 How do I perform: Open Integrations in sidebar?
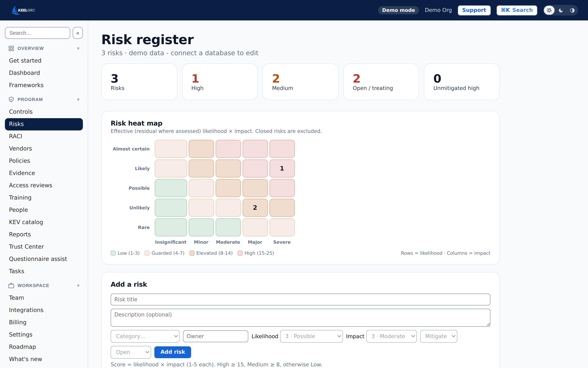44,310
